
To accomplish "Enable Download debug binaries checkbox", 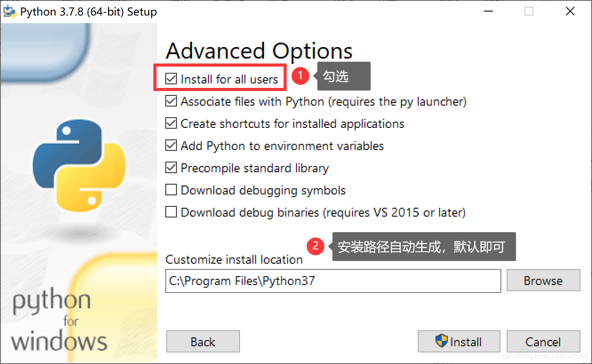I will tap(171, 213).
